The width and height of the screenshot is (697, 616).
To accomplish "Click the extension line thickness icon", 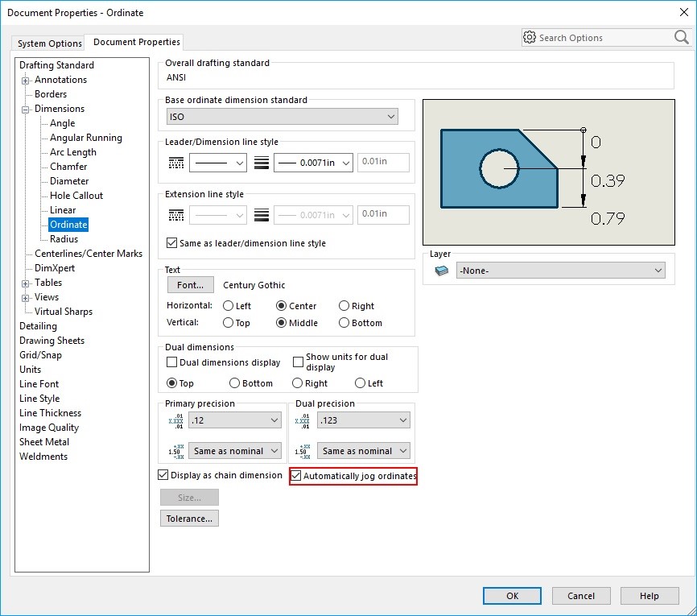I will (x=262, y=215).
